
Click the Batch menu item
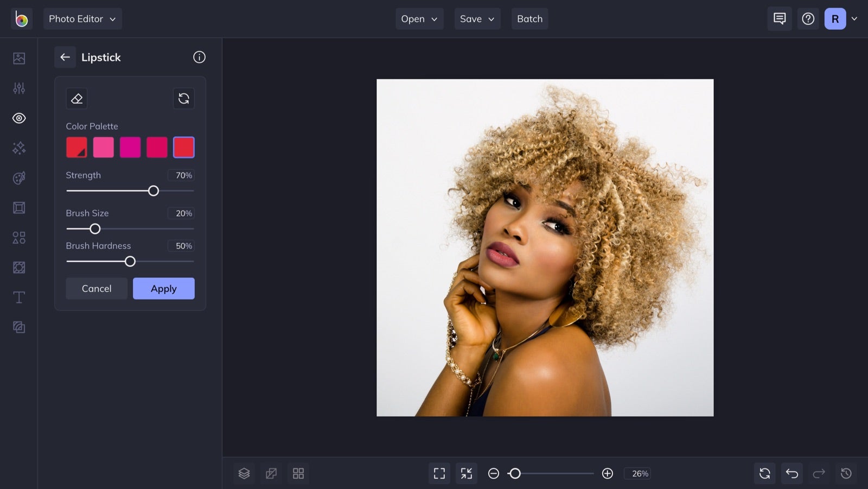pyautogui.click(x=529, y=19)
